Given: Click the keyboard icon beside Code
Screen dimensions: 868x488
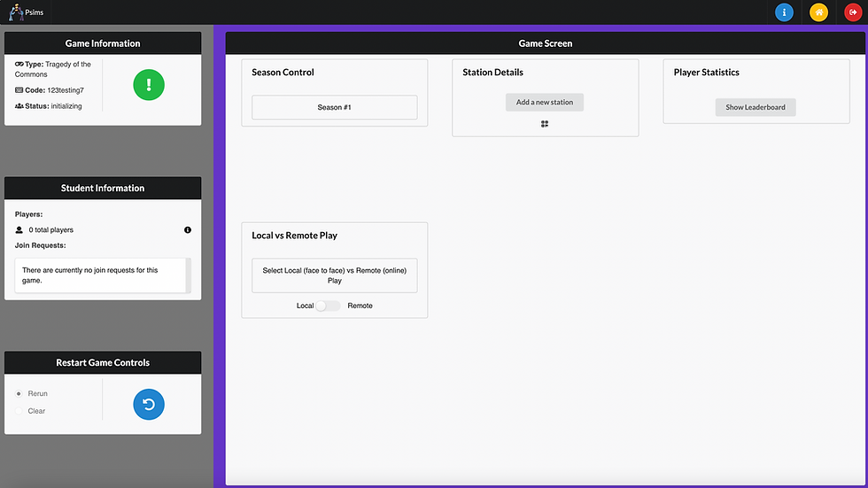Looking at the screenshot, I should pyautogui.click(x=19, y=90).
